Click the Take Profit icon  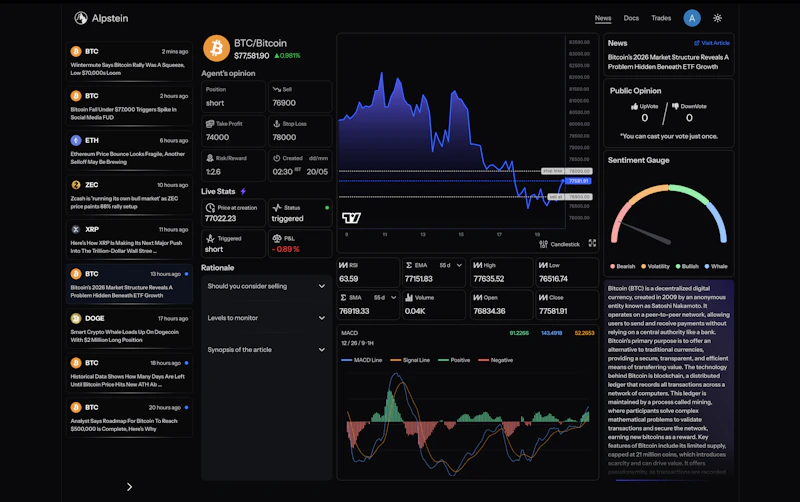click(210, 123)
